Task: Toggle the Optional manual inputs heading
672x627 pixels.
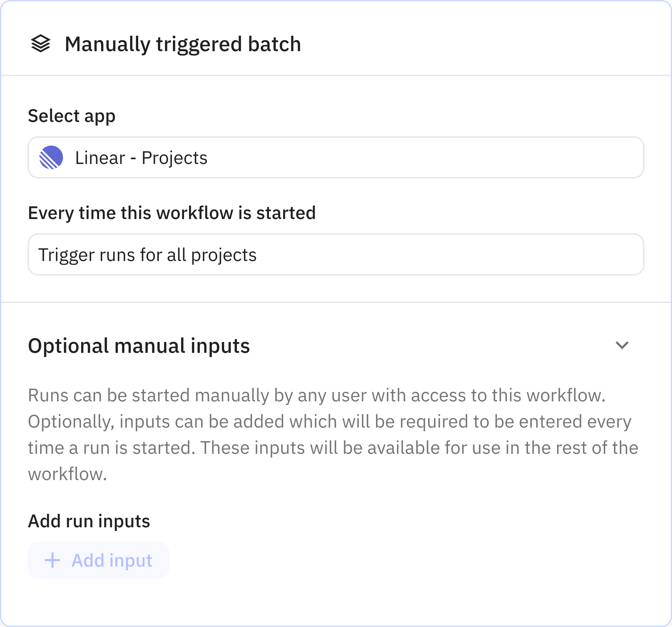Action: [138, 346]
